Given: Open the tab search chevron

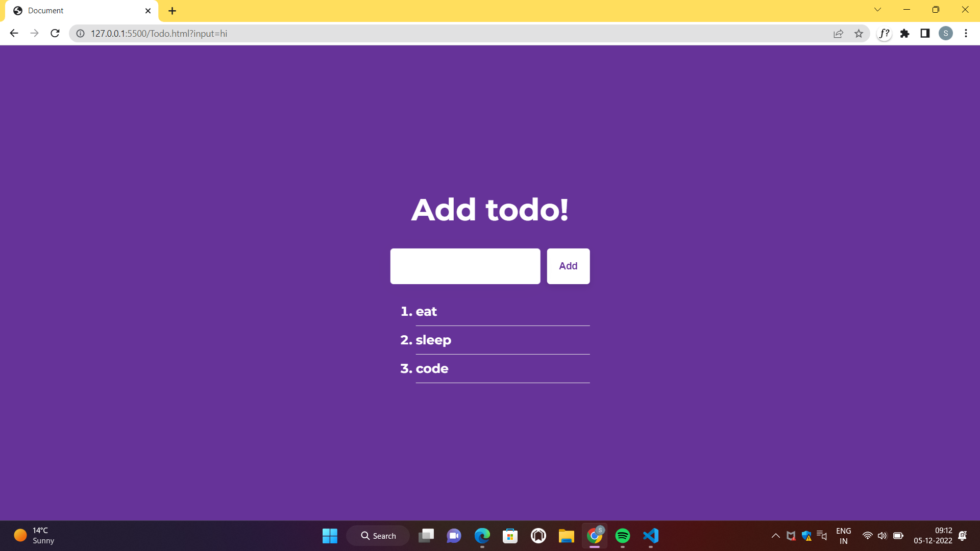Looking at the screenshot, I should 877,9.
